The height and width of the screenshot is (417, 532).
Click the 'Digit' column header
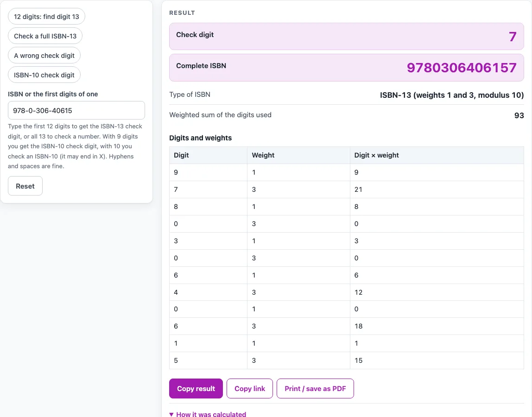click(181, 155)
